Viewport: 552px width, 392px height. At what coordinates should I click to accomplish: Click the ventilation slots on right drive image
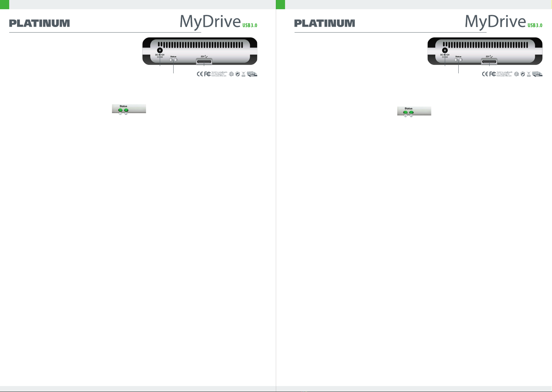click(x=486, y=45)
